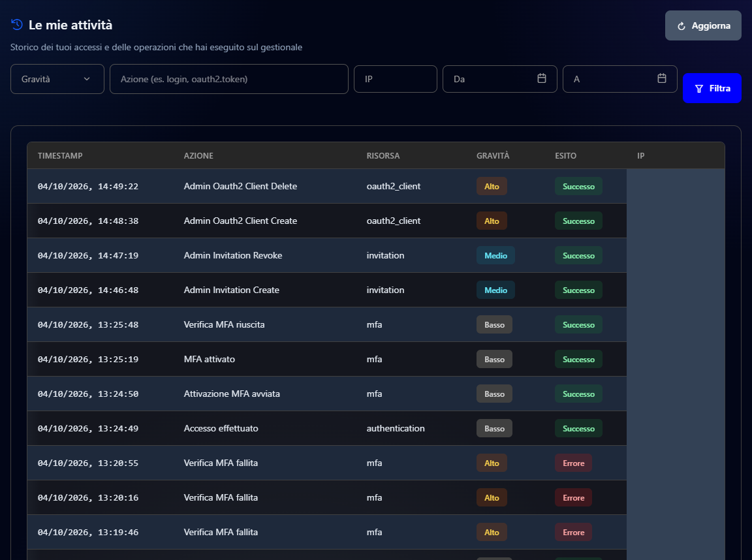
Task: Click the Admin Invitation Revoke entry
Action: 233,256
